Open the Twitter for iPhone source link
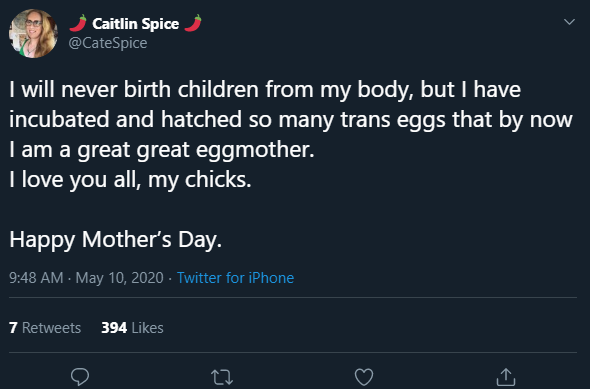 [x=235, y=278]
